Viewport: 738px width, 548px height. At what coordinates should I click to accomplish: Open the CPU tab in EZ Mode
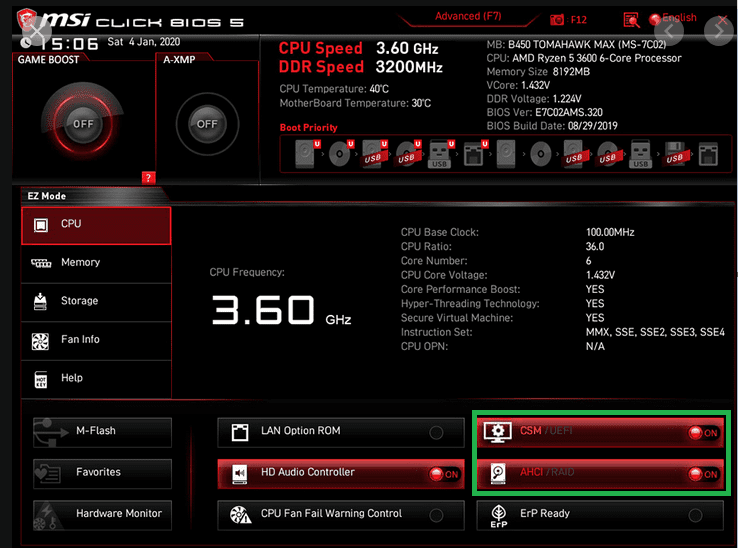(96, 226)
